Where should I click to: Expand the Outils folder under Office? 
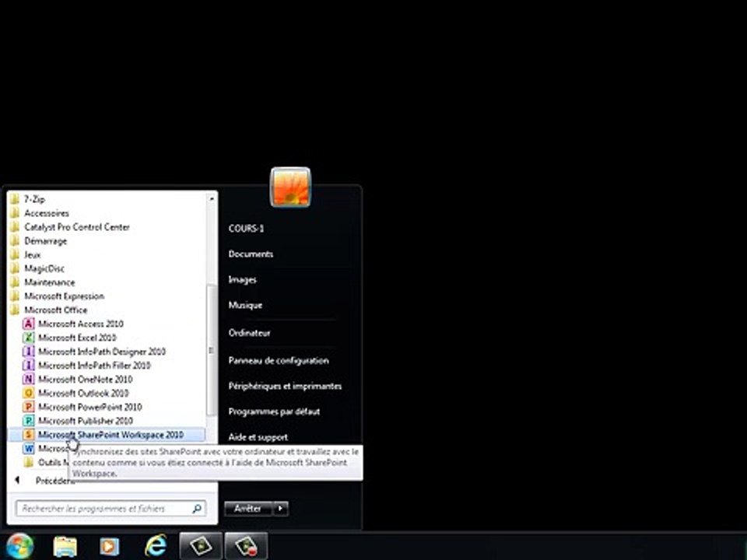(46, 462)
